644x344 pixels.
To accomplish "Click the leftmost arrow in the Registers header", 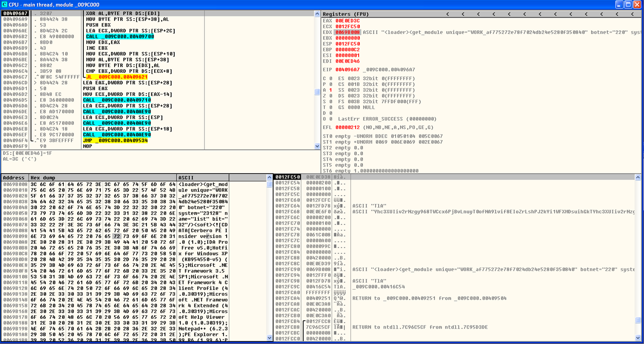I will (x=447, y=14).
